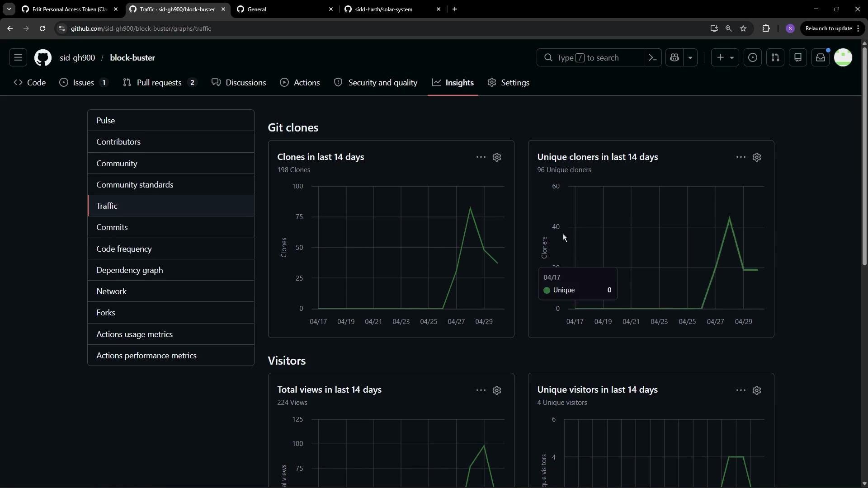Click the sid-gh900 owner link
This screenshot has height=488, width=868.
pyautogui.click(x=77, y=58)
